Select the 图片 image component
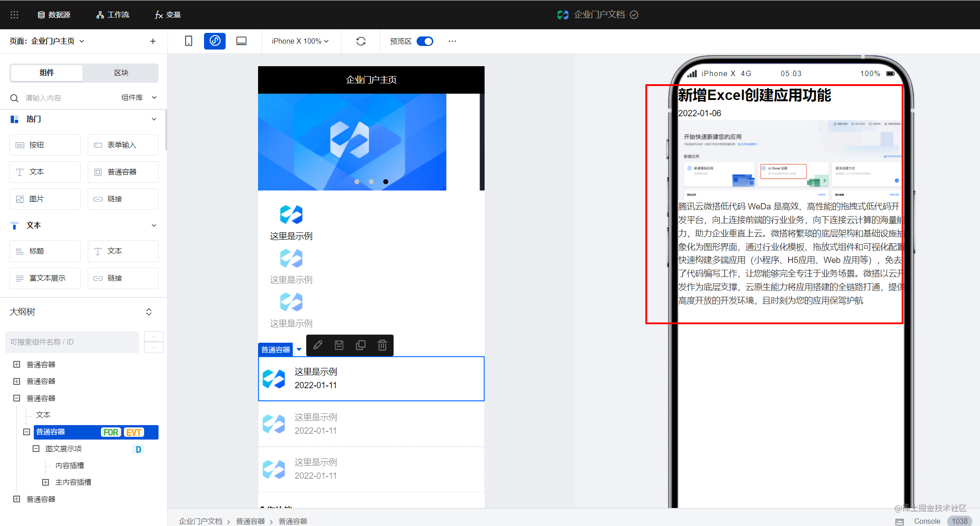The width and height of the screenshot is (980, 526). (45, 199)
